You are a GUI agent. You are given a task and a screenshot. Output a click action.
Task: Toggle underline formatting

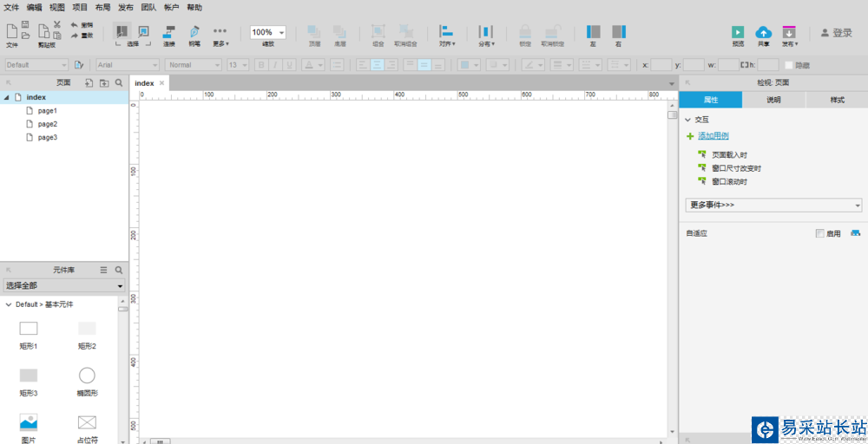tap(288, 65)
